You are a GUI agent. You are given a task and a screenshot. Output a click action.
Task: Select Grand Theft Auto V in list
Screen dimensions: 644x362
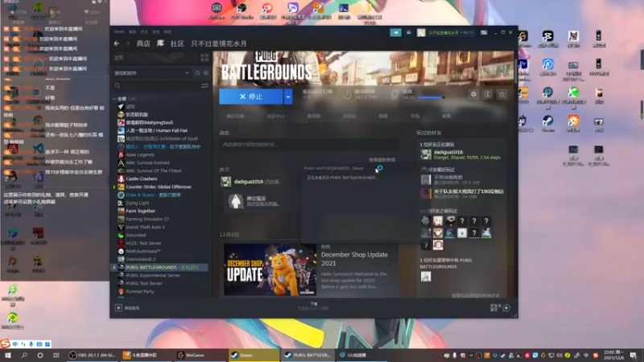point(146,227)
